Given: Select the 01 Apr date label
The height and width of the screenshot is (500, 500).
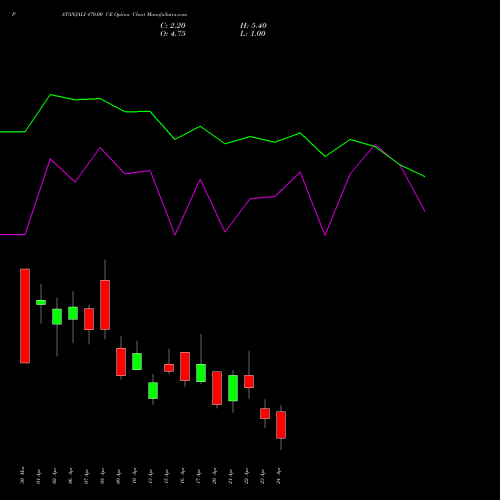Looking at the screenshot, I should (38, 476).
